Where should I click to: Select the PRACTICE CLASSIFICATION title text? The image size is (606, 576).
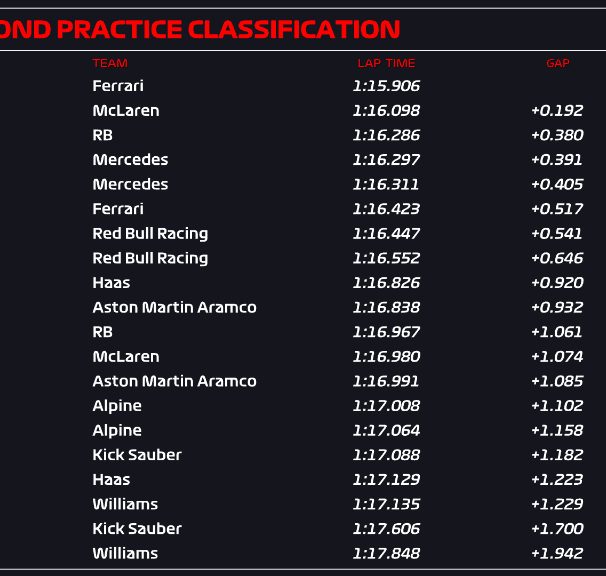coord(228,29)
